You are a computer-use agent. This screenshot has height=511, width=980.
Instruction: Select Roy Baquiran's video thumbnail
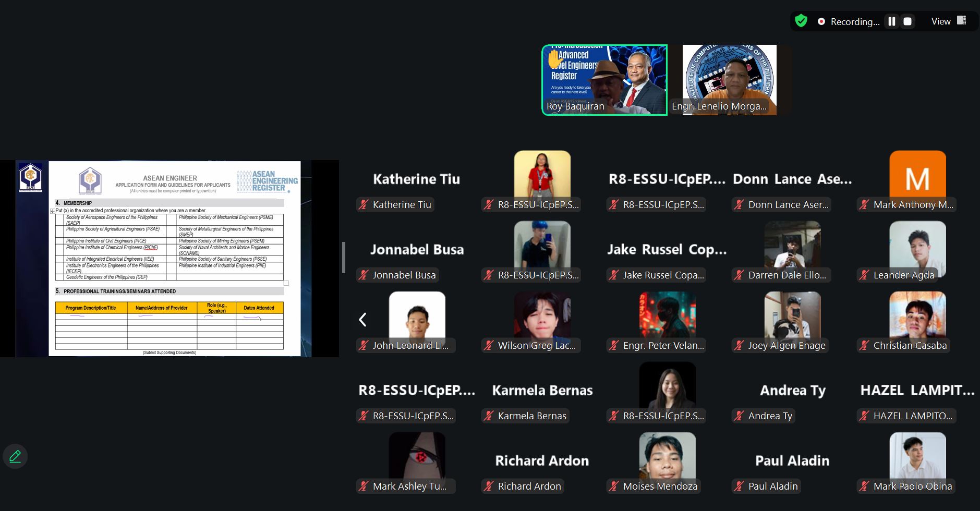(604, 80)
